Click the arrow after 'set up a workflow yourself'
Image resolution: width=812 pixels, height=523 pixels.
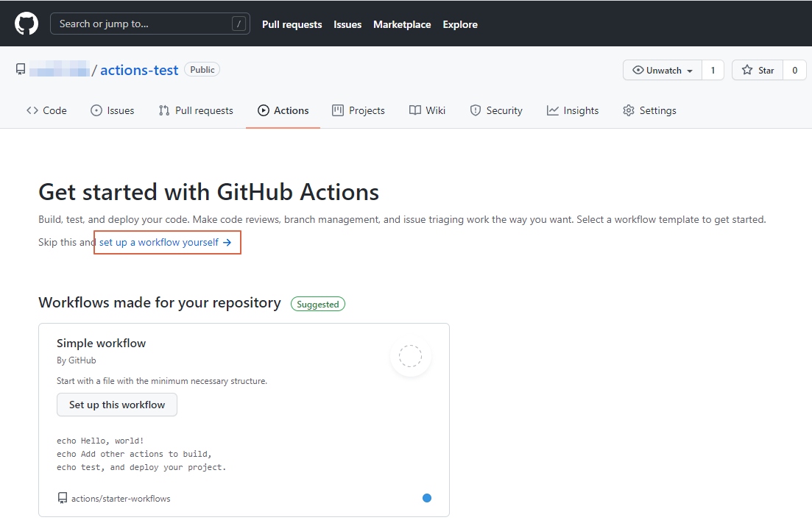[x=227, y=242]
